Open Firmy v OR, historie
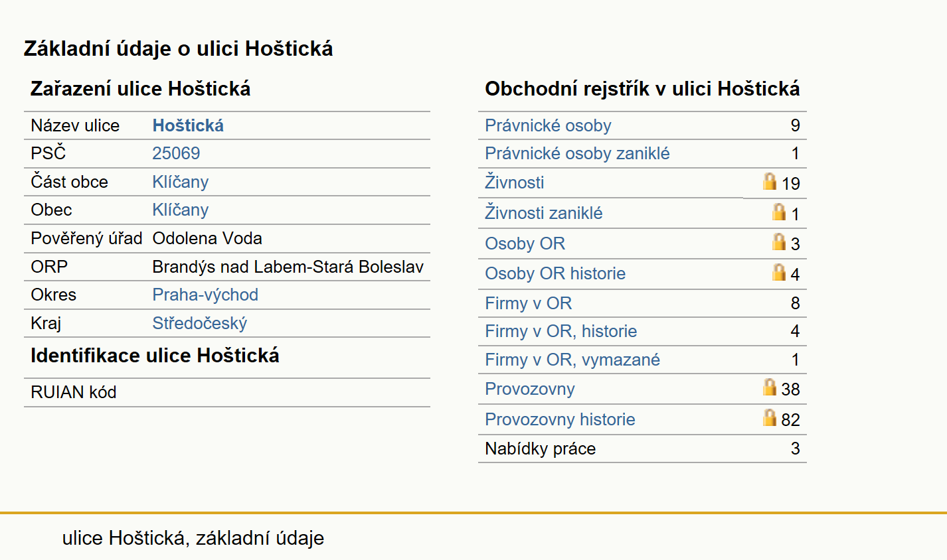947x560 pixels. pyautogui.click(x=561, y=331)
